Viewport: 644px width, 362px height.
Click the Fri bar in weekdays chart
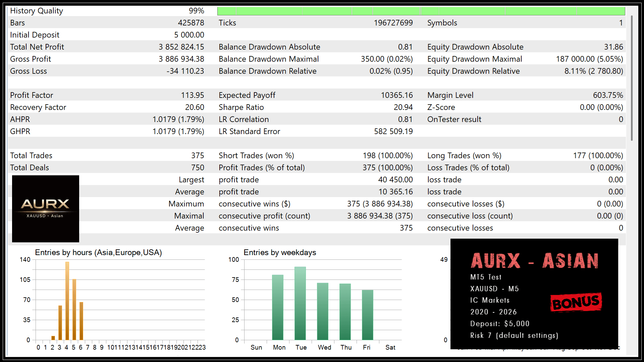coord(368,315)
